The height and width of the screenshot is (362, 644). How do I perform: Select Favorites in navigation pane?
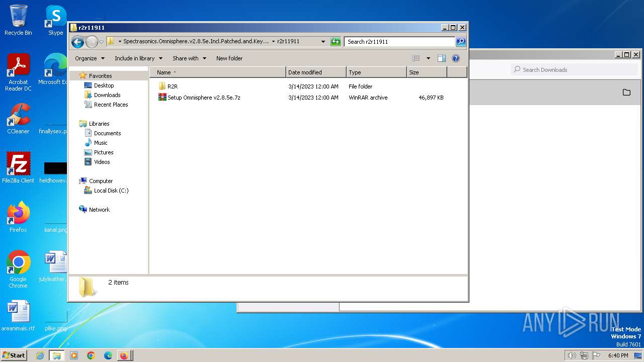(100, 76)
